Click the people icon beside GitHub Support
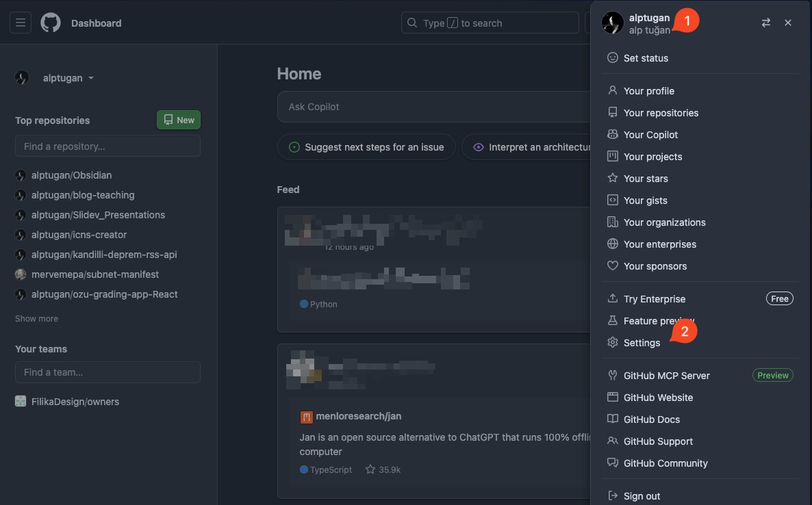Screen dimensions: 812x505 (x=613, y=441)
